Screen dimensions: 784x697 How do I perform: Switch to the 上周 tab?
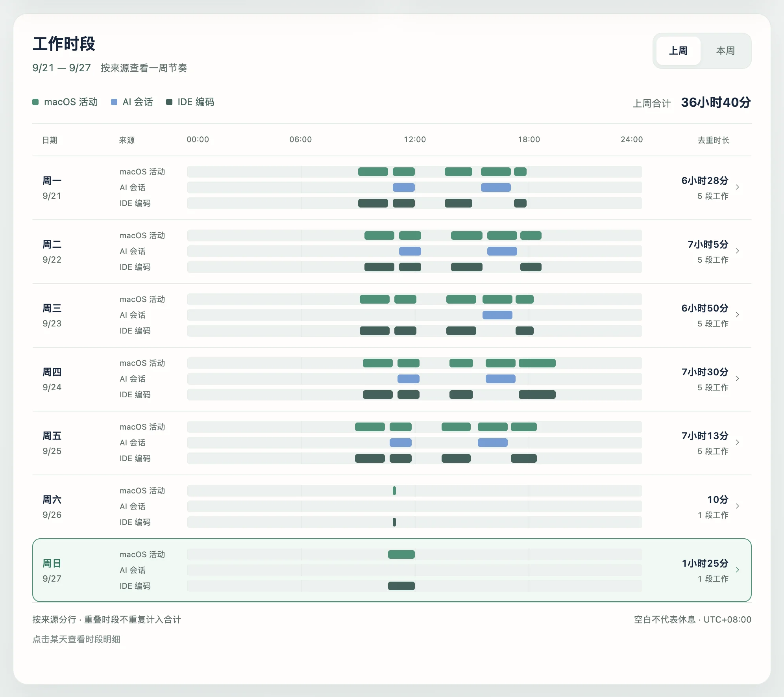[678, 51]
